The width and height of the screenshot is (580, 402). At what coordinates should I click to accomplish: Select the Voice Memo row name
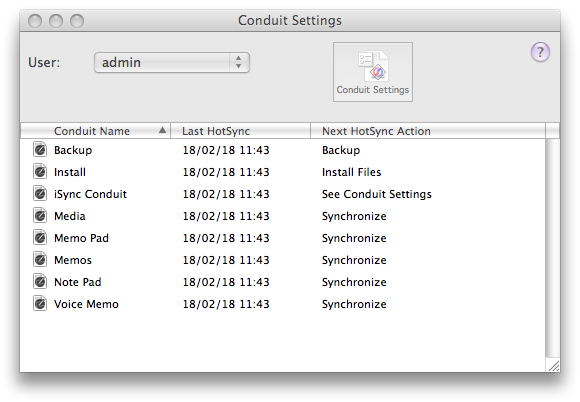tap(86, 304)
